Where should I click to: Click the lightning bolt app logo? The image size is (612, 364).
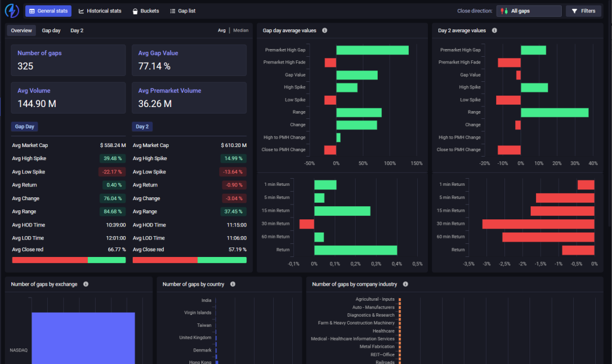pyautogui.click(x=12, y=11)
